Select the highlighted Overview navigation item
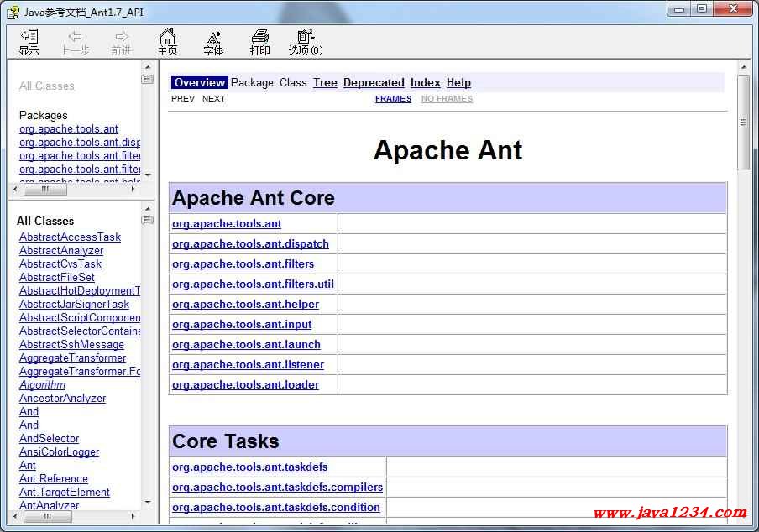The image size is (759, 532). point(200,83)
